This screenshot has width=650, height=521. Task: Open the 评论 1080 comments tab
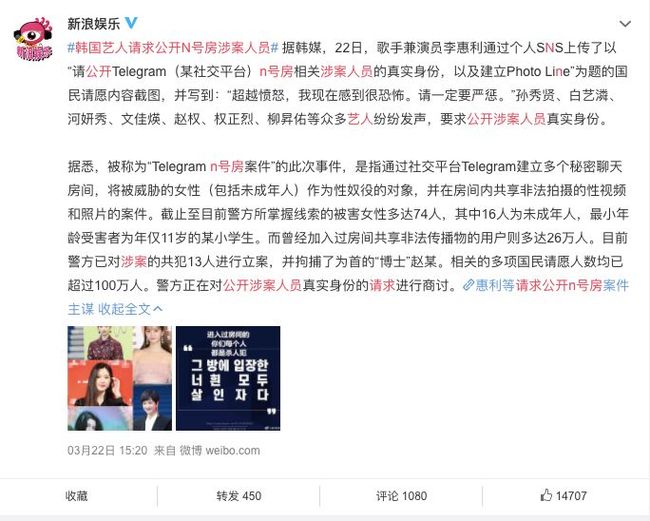(401, 496)
